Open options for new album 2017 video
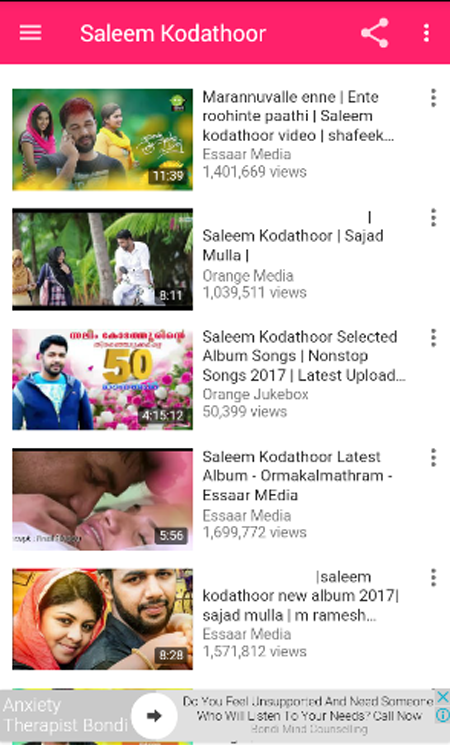This screenshot has height=745, width=450. coord(433,578)
